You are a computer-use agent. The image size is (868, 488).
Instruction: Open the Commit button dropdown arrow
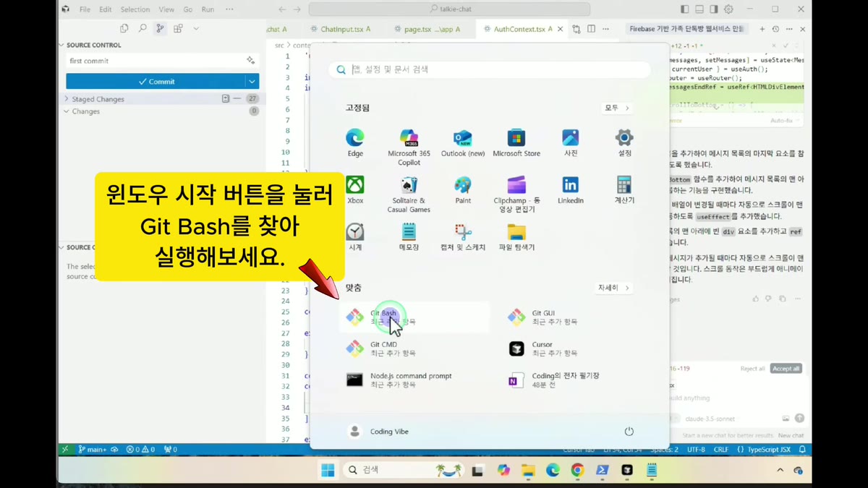click(252, 82)
